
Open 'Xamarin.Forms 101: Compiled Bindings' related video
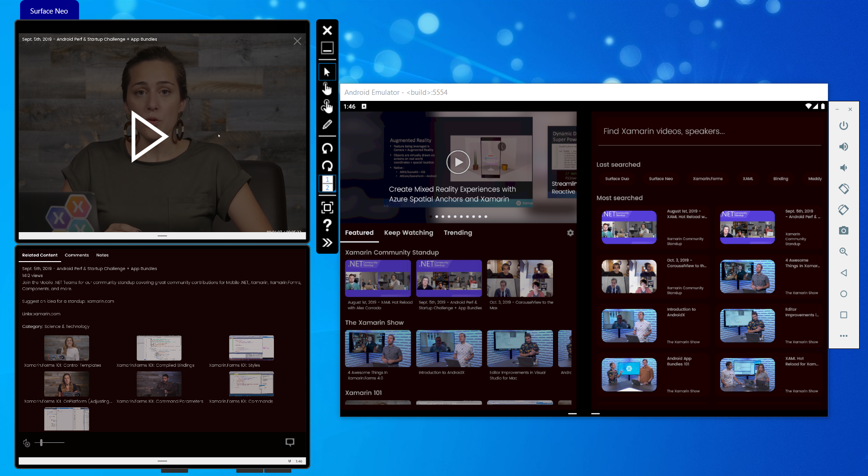159,348
